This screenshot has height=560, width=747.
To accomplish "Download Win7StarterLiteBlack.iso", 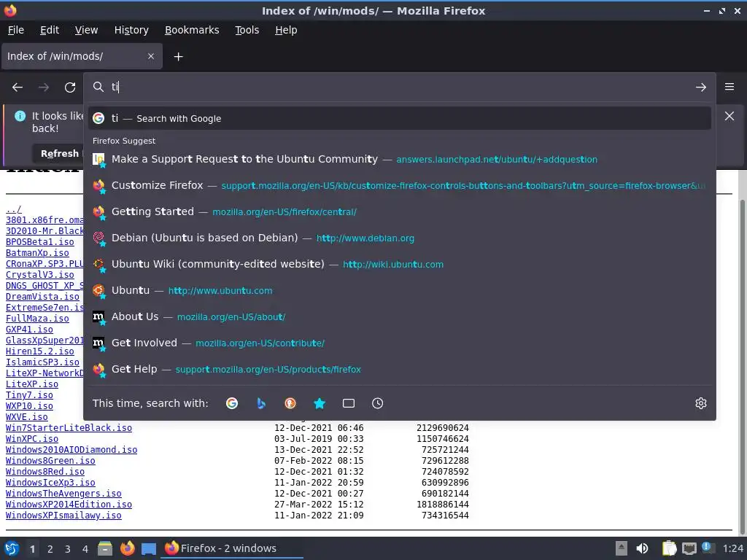I will pos(69,428).
